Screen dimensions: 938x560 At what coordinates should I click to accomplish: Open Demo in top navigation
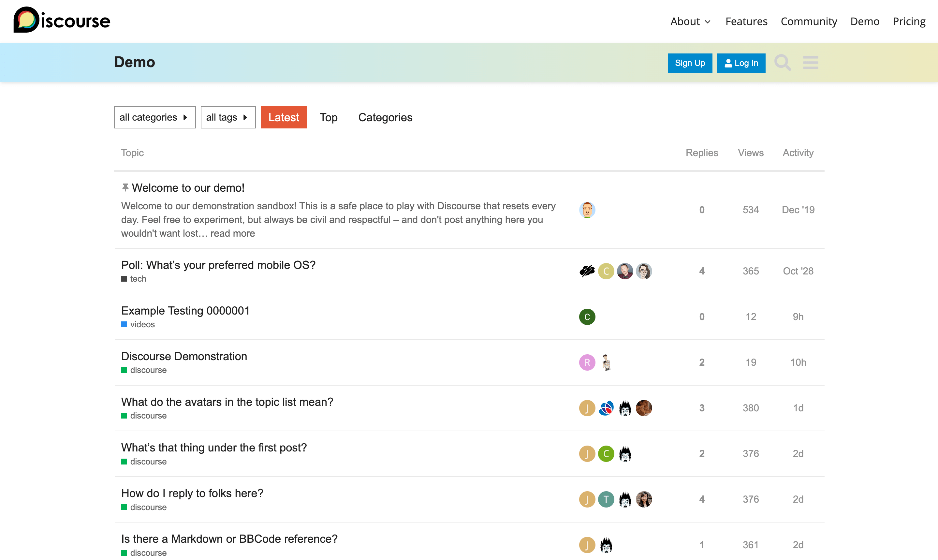[865, 22]
